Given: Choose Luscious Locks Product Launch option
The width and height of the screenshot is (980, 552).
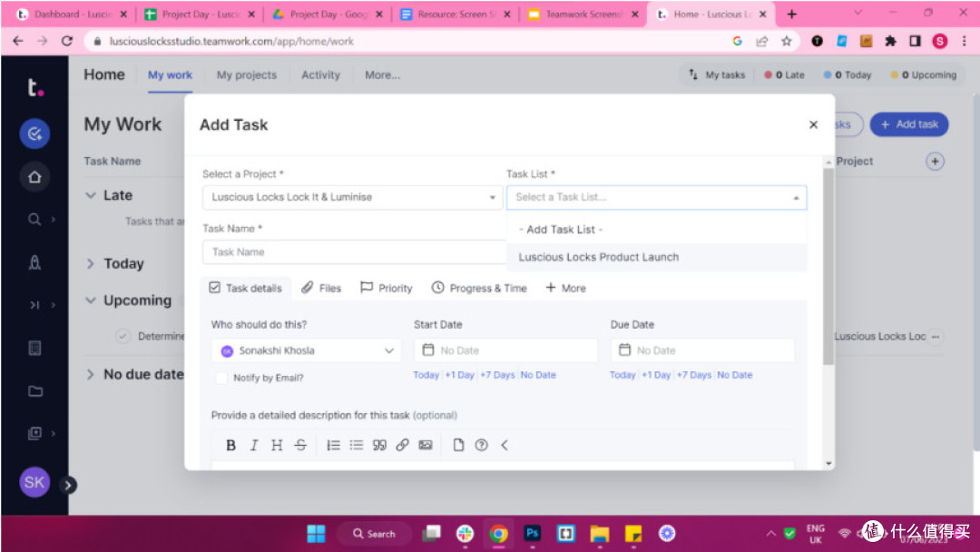Looking at the screenshot, I should pyautogui.click(x=656, y=257).
